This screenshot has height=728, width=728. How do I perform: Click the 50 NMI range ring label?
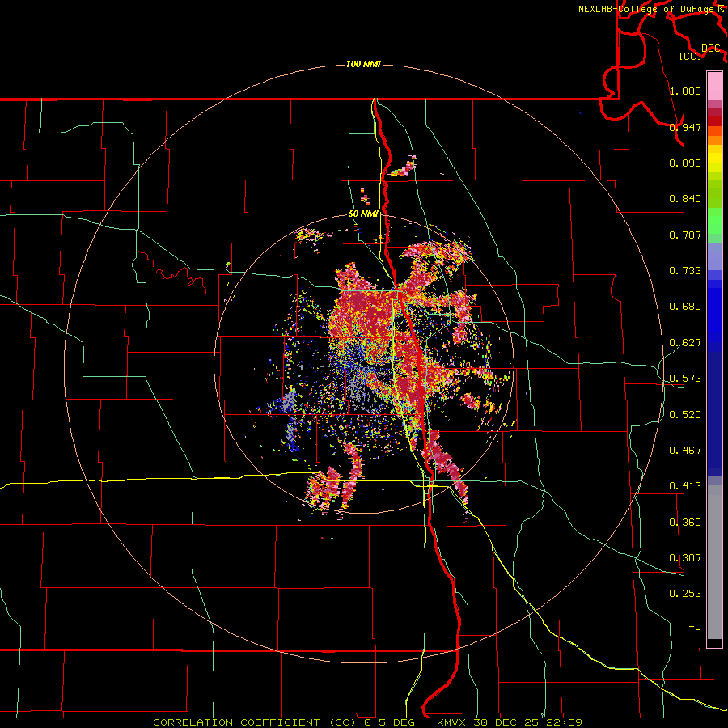coord(363,214)
